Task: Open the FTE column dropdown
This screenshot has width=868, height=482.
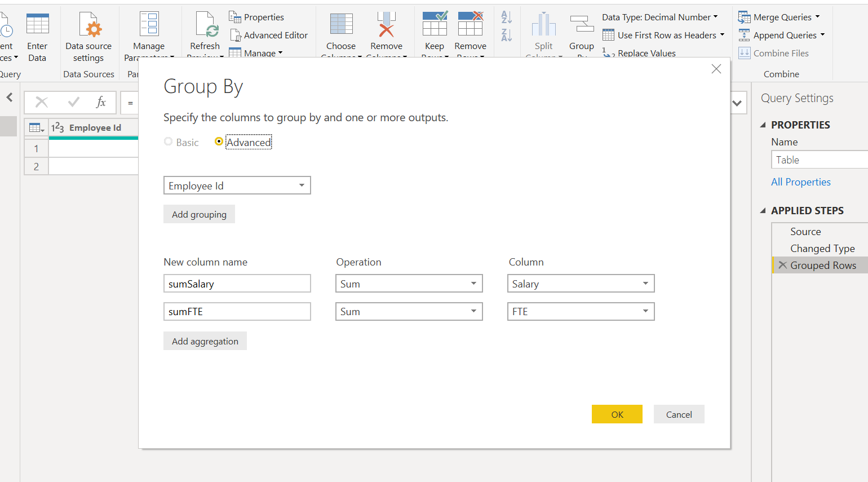Action: coord(581,312)
